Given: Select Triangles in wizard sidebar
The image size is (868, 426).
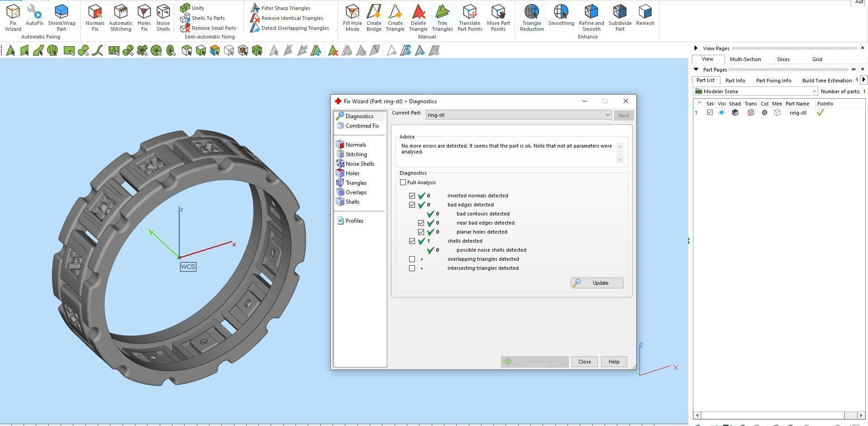Looking at the screenshot, I should coord(352,183).
